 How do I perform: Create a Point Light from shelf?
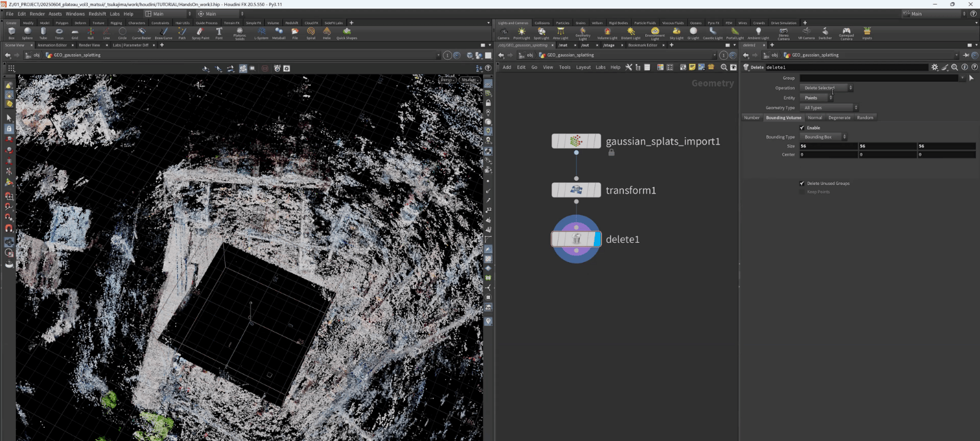(521, 33)
